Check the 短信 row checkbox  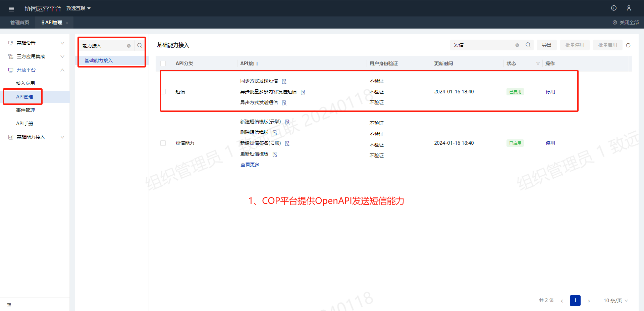163,92
